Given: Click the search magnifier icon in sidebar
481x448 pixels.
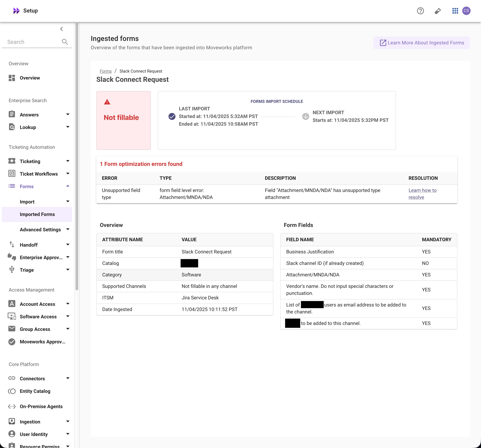Looking at the screenshot, I should pyautogui.click(x=65, y=42).
